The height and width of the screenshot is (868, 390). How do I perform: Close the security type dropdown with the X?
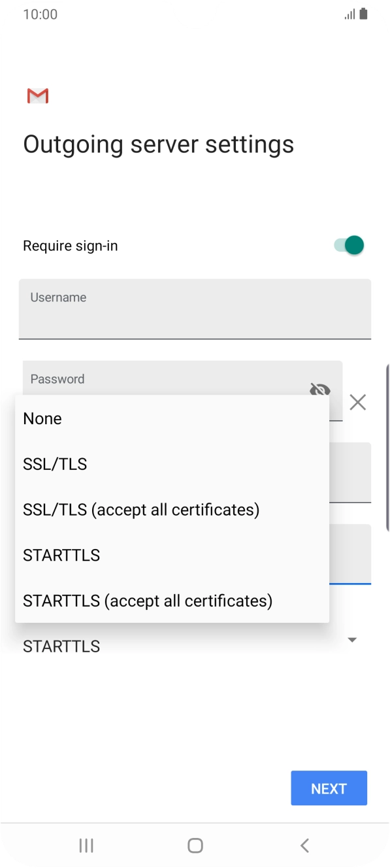tap(357, 403)
